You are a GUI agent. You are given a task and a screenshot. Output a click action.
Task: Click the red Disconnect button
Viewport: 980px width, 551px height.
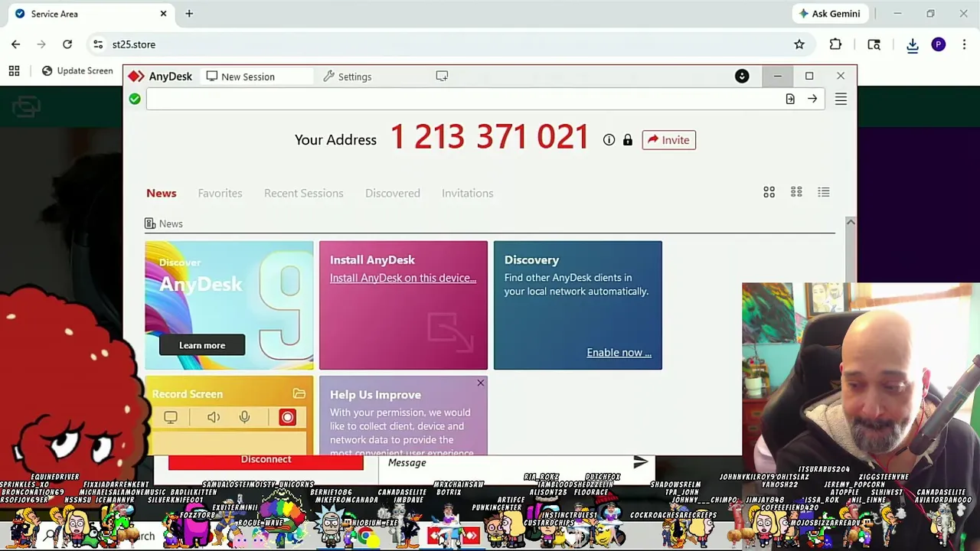point(266,461)
